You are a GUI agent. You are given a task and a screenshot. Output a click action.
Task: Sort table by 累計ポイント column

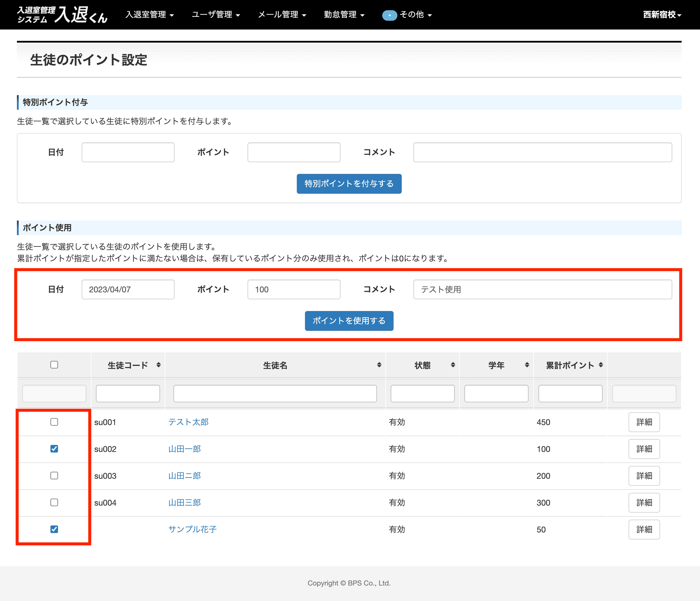570,365
